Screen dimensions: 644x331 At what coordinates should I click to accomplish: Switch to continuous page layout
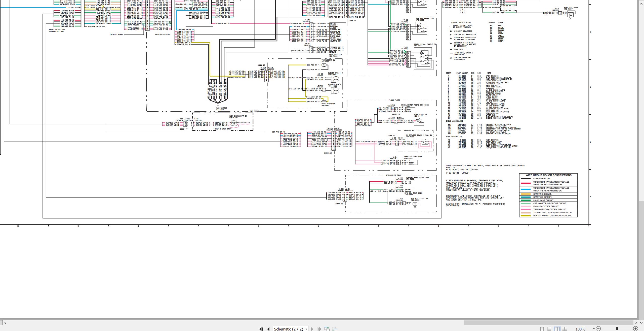[x=549, y=329]
